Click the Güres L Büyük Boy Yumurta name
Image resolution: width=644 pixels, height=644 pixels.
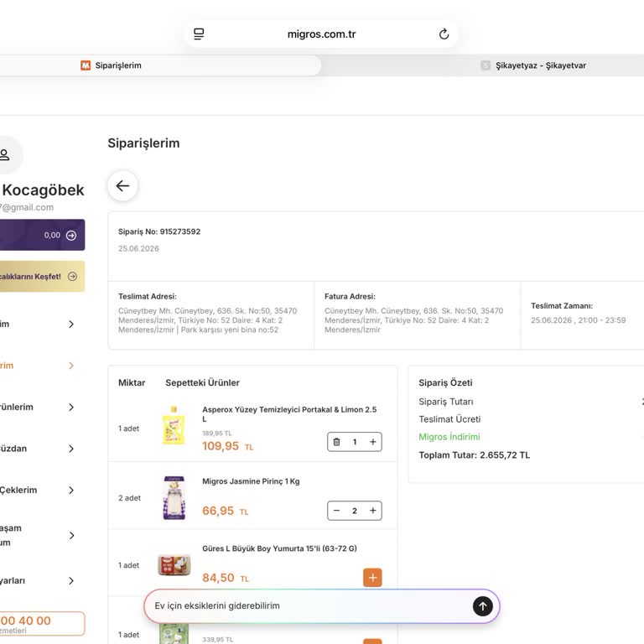coord(279,548)
